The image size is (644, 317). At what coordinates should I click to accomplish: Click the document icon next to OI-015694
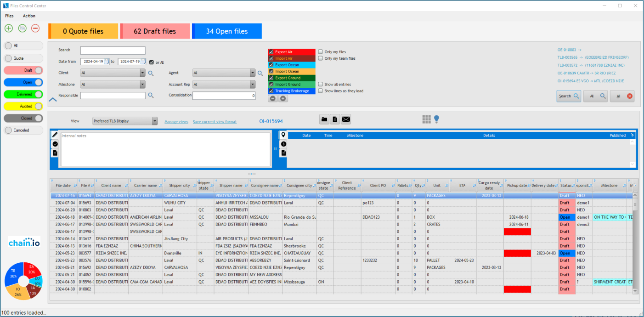point(335,119)
